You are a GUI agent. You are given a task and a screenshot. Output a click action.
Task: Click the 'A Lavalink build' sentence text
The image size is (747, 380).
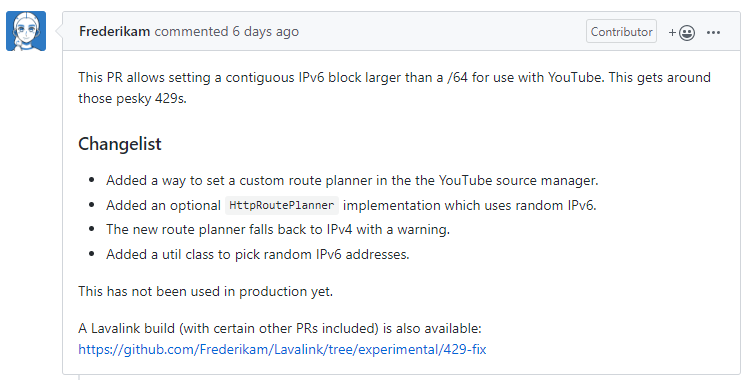pyautogui.click(x=280, y=329)
